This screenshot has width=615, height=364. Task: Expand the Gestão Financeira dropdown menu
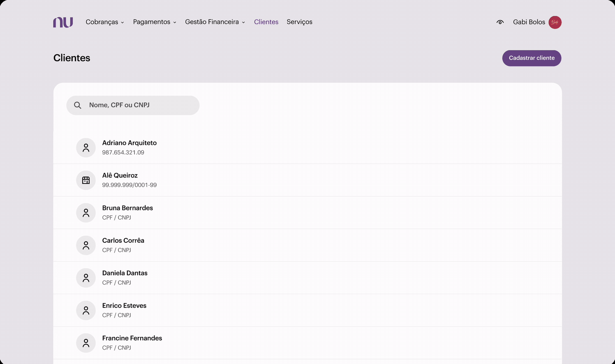click(x=215, y=22)
